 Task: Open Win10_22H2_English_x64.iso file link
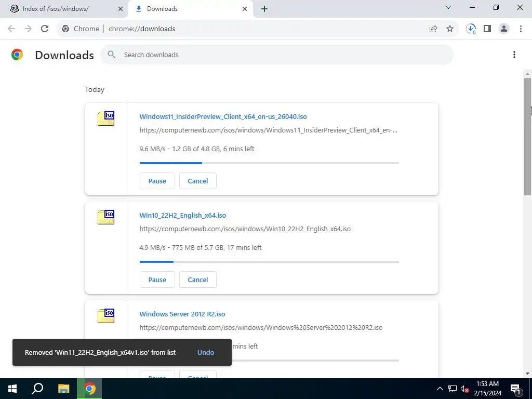coord(182,215)
